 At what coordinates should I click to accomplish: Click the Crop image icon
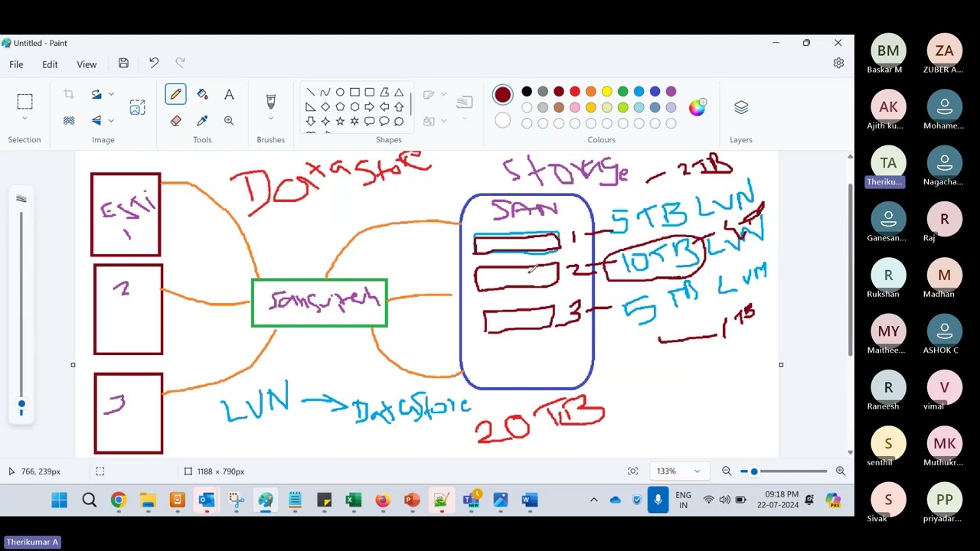69,94
